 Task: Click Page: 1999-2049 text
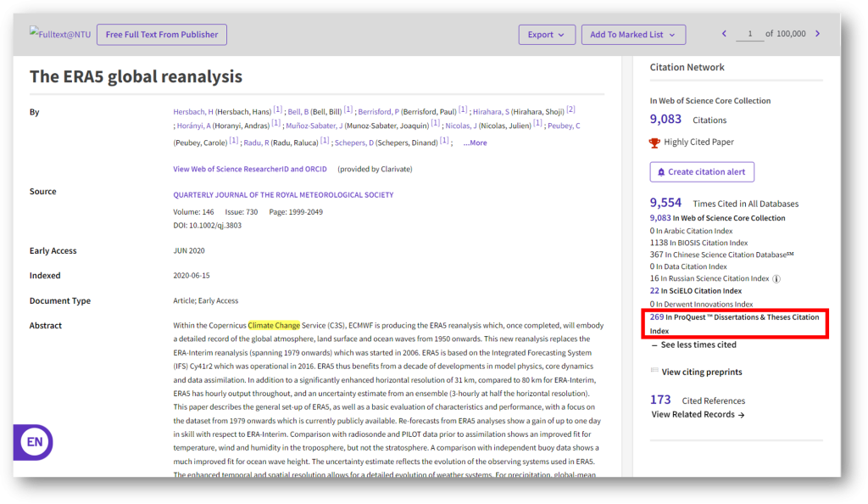click(x=296, y=211)
